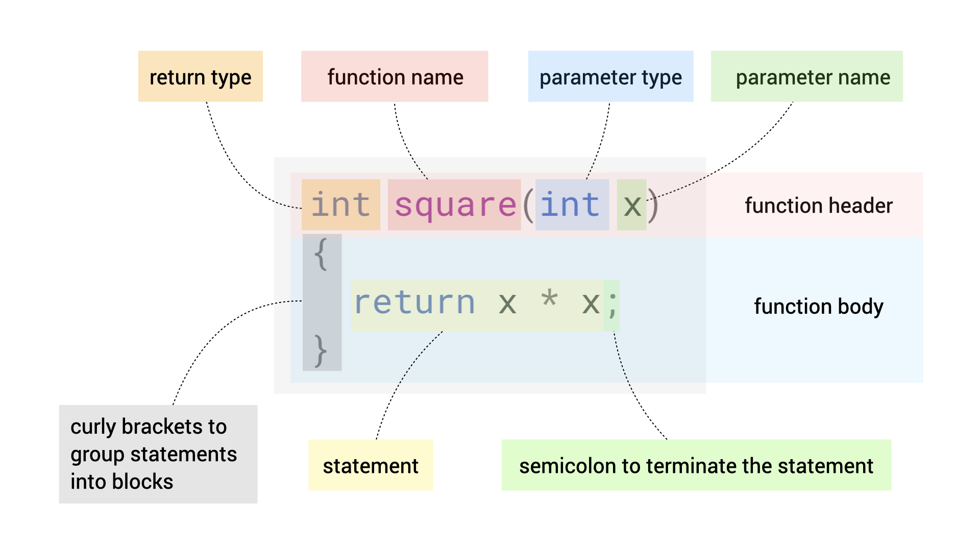Open the 'return type' annotation menu
980x551 pixels.
pos(182,70)
